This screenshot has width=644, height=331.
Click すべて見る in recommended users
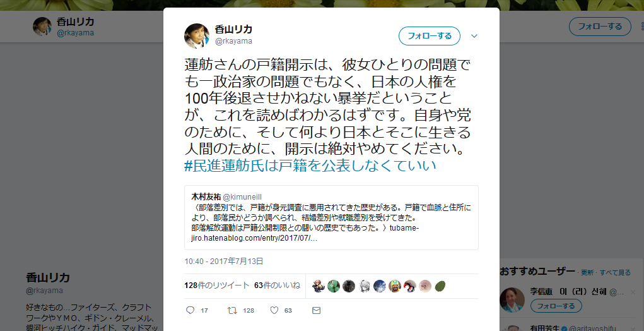pyautogui.click(x=615, y=272)
